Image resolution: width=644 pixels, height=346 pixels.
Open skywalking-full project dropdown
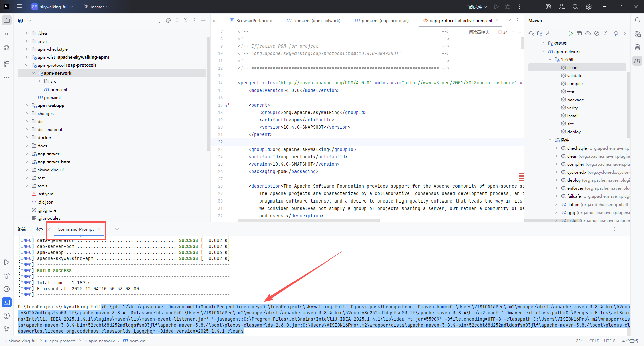click(x=52, y=7)
